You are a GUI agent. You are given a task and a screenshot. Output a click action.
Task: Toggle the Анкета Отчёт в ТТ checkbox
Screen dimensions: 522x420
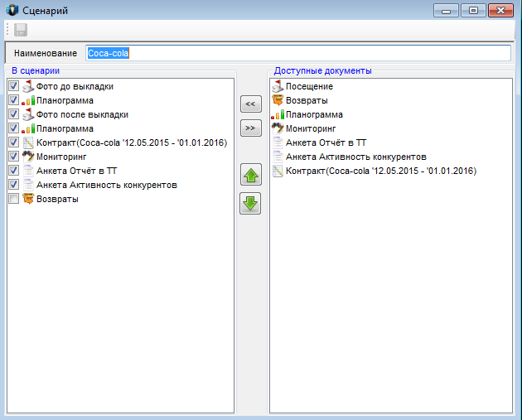(13, 171)
